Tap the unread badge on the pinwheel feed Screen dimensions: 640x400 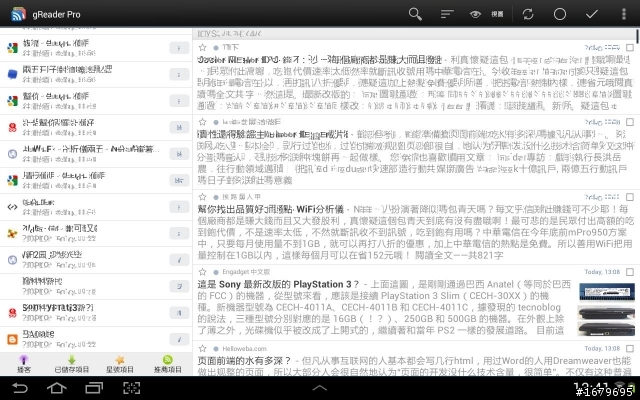179,233
